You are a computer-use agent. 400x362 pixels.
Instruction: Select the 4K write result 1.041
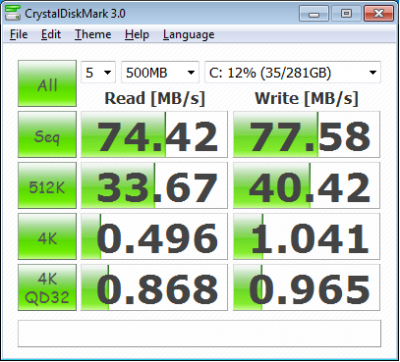click(306, 236)
